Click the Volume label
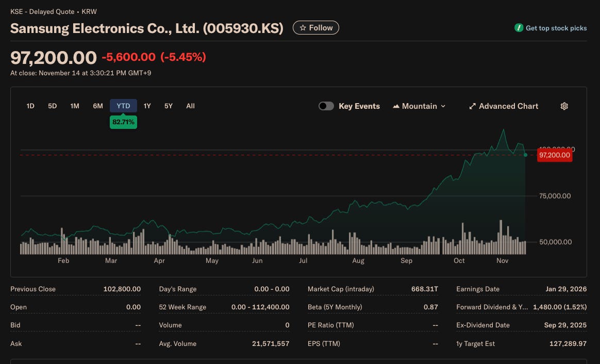600x364 pixels. (170, 325)
